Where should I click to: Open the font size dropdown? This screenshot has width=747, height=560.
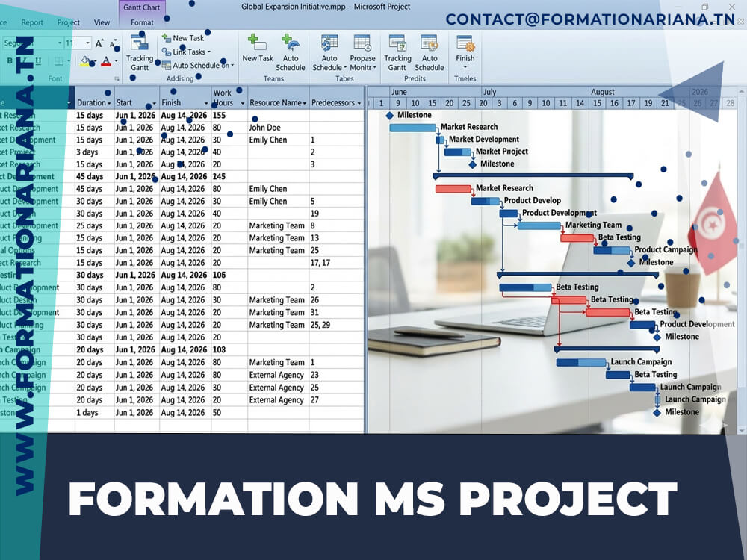click(x=87, y=43)
